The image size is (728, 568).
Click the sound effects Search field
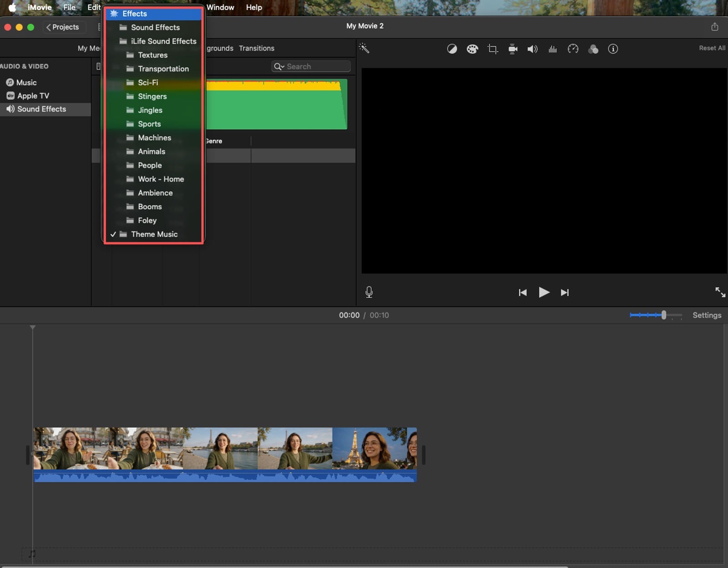click(311, 66)
